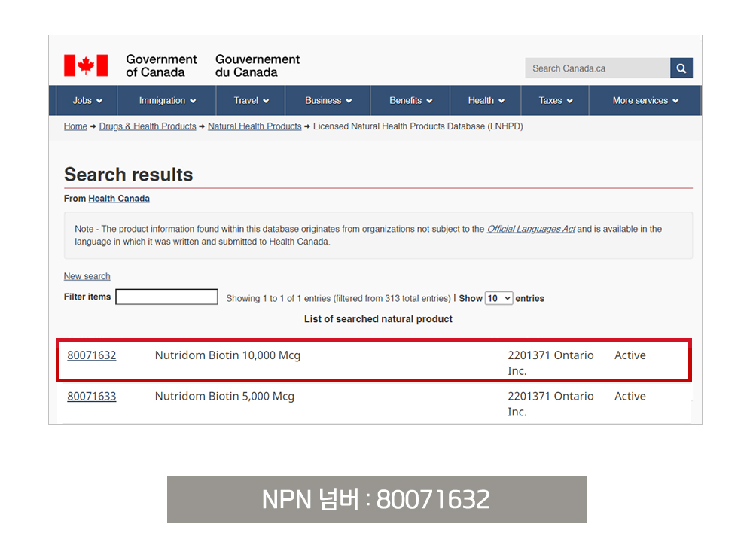Open product licence 80071633
Image resolution: width=753 pixels, height=560 pixels.
pyautogui.click(x=91, y=397)
